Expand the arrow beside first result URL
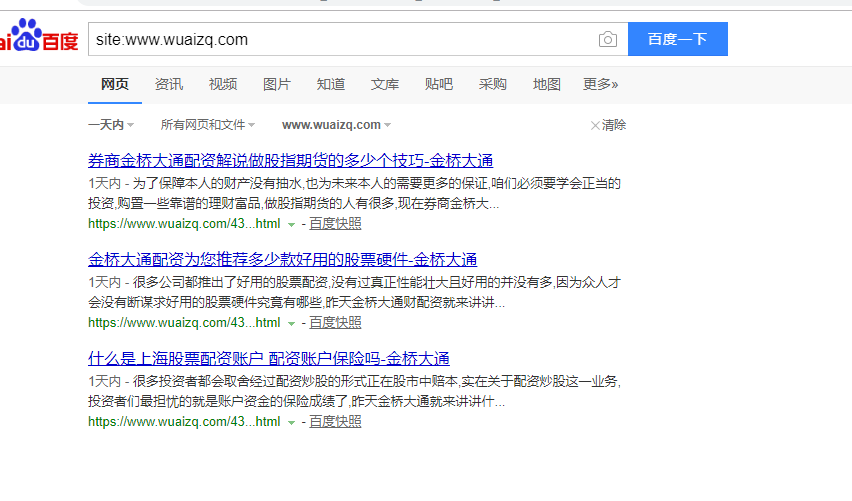Image resolution: width=852 pixels, height=501 pixels. (x=291, y=225)
